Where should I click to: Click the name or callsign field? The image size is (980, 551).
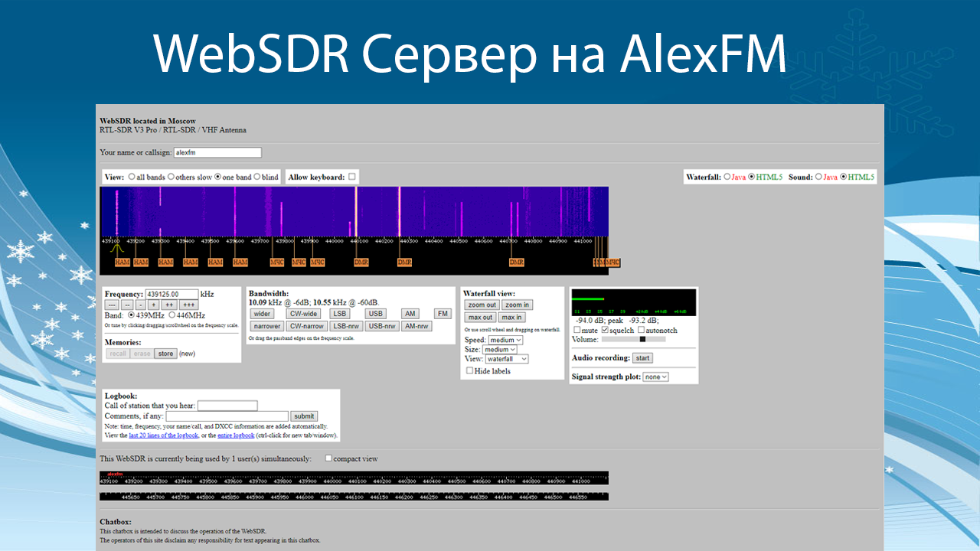click(x=217, y=152)
